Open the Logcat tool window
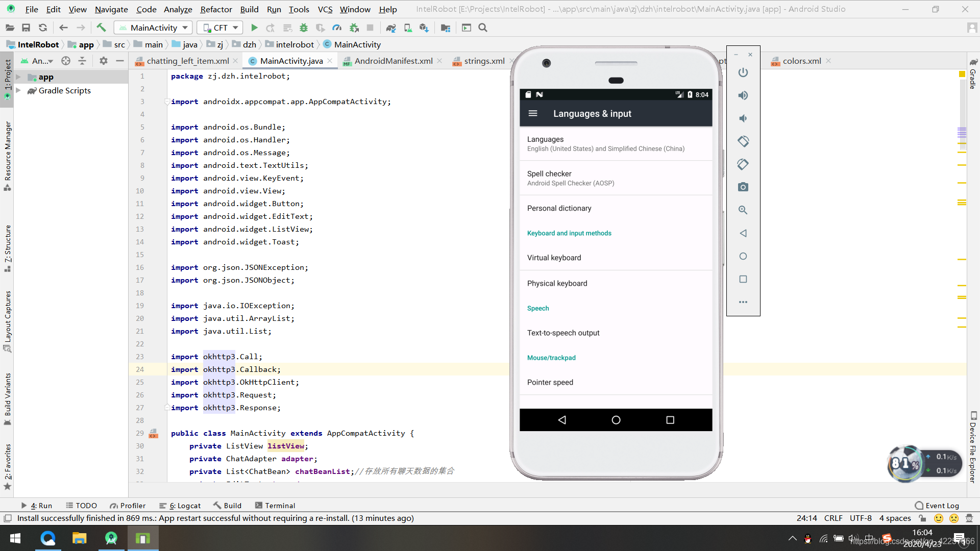 click(180, 506)
